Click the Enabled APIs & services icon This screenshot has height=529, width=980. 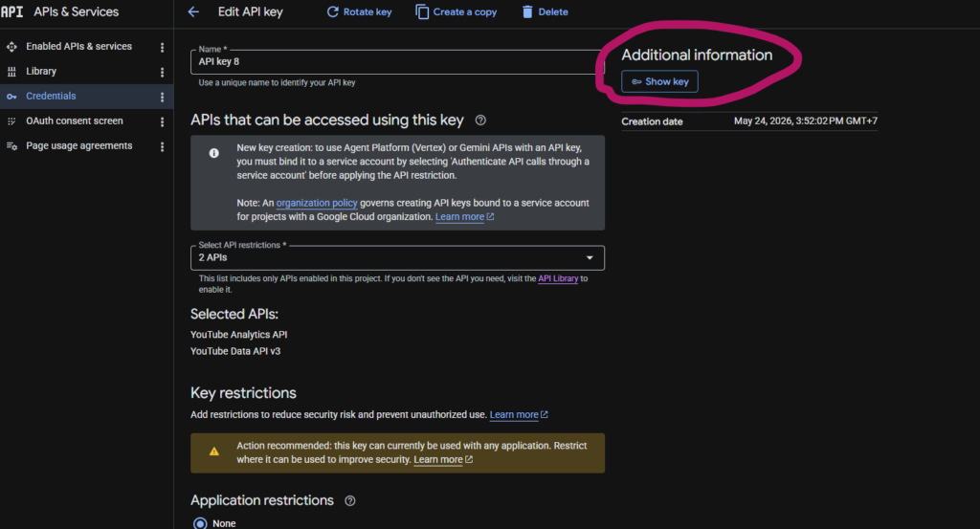[11, 47]
